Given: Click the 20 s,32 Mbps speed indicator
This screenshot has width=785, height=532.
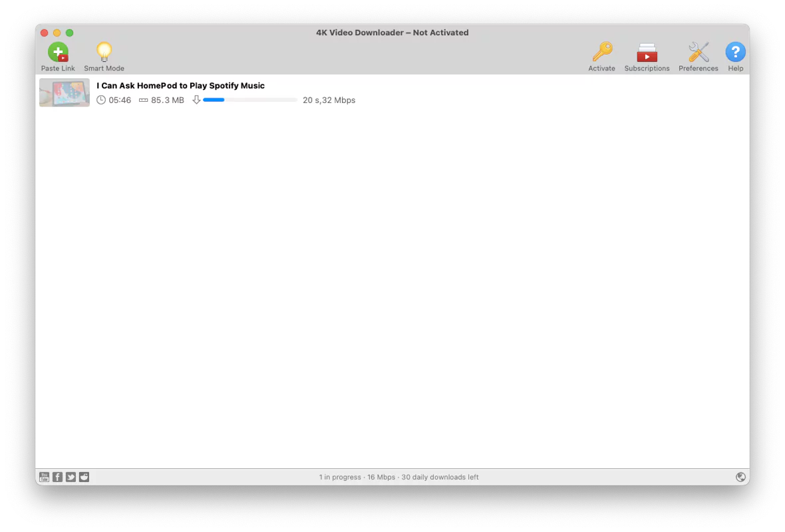Looking at the screenshot, I should click(329, 100).
